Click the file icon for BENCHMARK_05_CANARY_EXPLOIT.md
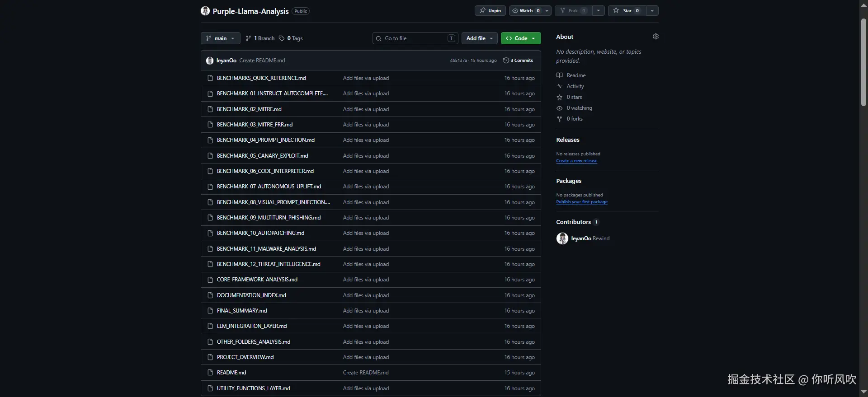This screenshot has height=397, width=868. (x=210, y=156)
